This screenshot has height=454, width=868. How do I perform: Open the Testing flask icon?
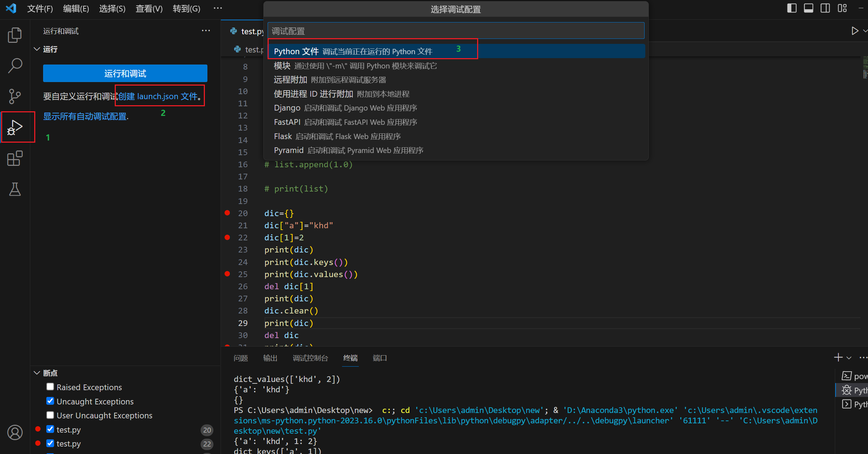(x=15, y=189)
